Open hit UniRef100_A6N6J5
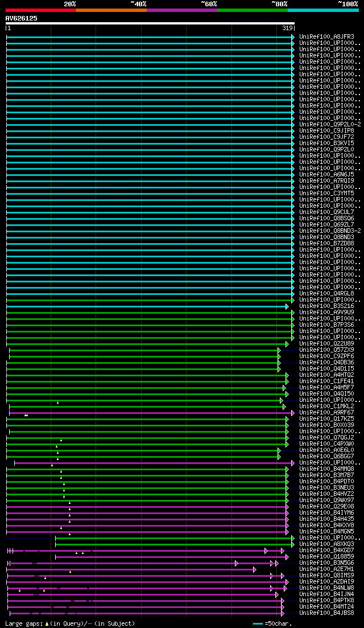Image resolution: width=364 pixels, height=628 pixels. coord(326,175)
